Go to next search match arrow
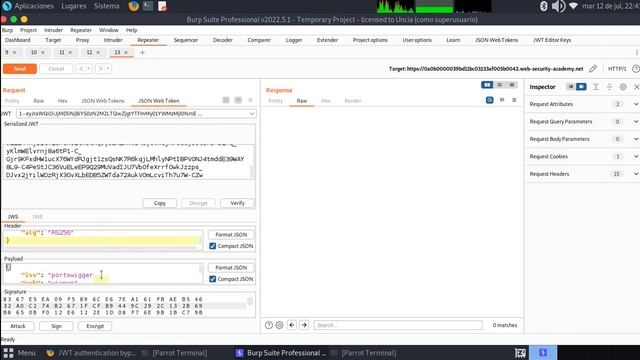Image resolution: width=640 pixels, height=360 pixels. coord(304,325)
